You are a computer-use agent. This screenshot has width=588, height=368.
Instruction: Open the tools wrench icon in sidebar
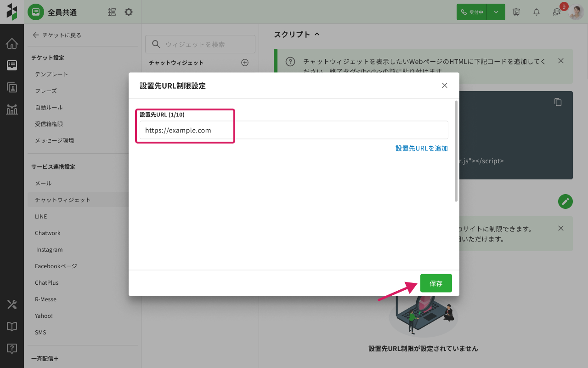click(x=12, y=305)
